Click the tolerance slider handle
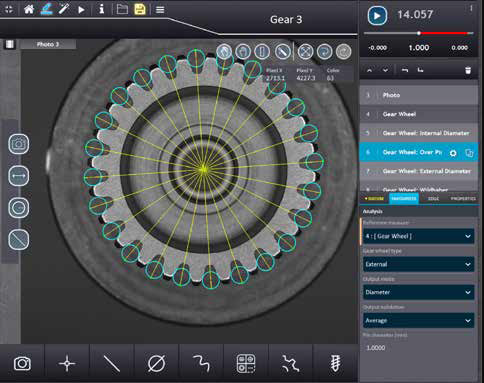The image size is (484, 383). [x=419, y=33]
